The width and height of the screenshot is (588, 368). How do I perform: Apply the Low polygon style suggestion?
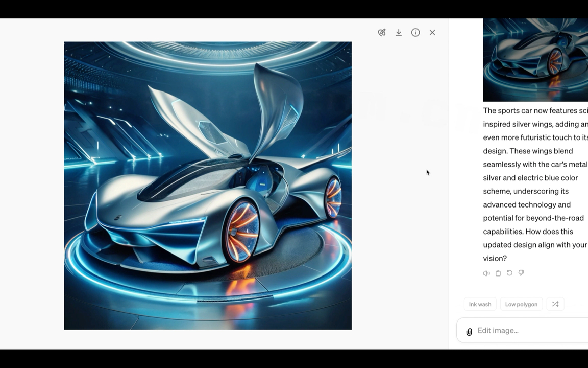pyautogui.click(x=521, y=304)
